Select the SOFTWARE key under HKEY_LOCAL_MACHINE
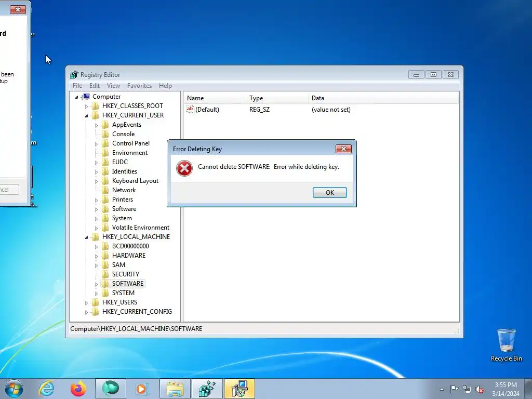The height and width of the screenshot is (399, 532). 128,283
